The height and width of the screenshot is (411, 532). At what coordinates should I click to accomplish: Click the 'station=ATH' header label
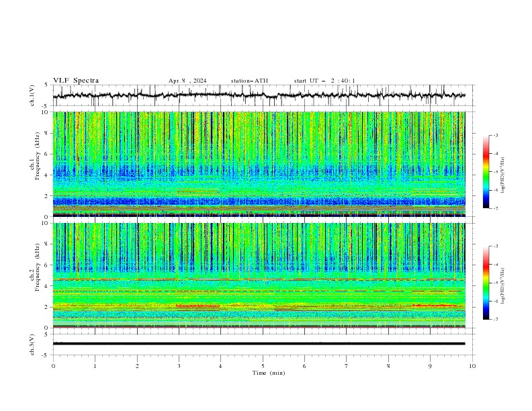coord(249,81)
